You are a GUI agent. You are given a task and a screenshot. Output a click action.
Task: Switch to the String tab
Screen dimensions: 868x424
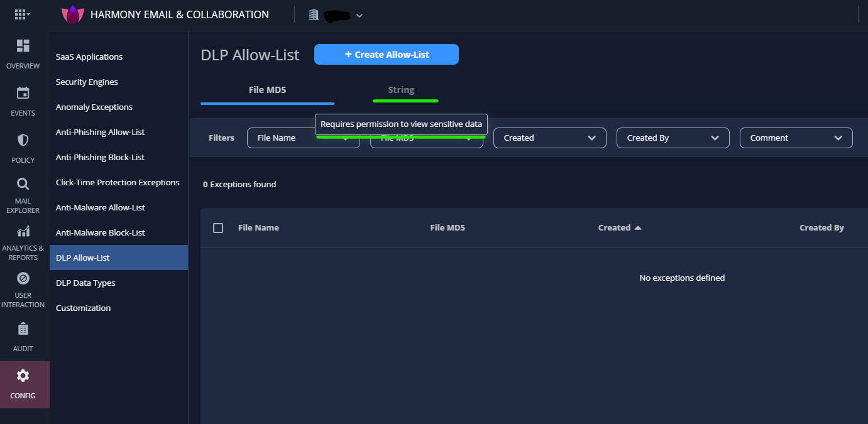[x=401, y=90]
